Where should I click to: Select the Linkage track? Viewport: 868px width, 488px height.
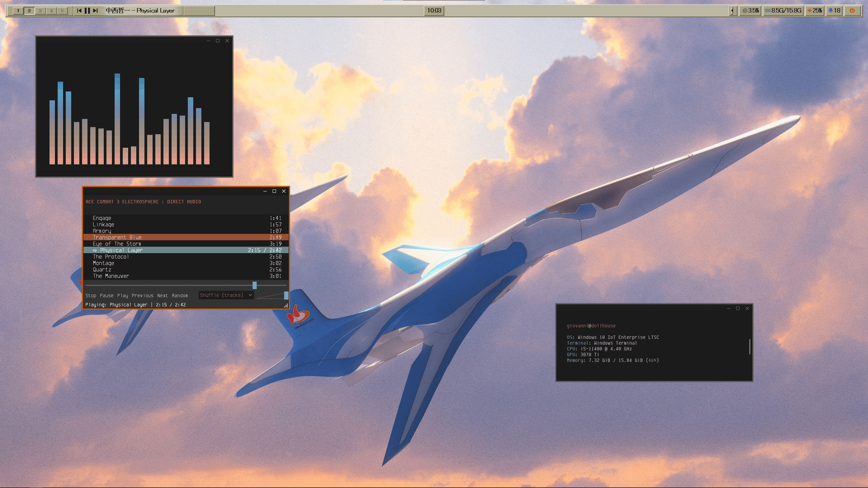pyautogui.click(x=186, y=225)
